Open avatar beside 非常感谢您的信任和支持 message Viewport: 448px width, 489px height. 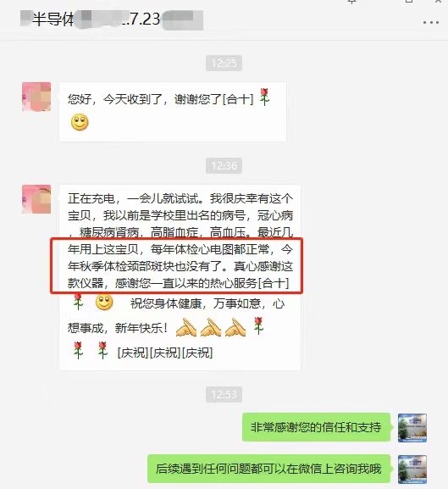(x=412, y=428)
